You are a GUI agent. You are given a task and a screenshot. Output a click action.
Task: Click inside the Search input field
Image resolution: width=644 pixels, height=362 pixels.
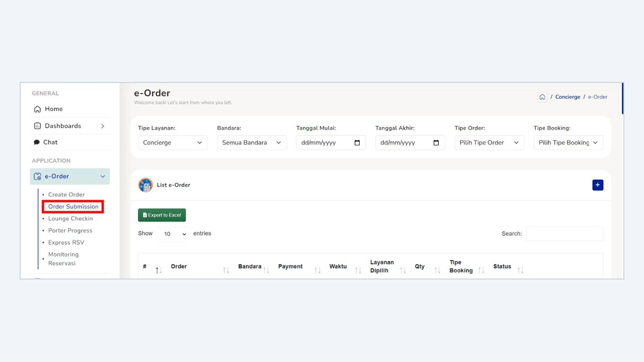(x=565, y=234)
